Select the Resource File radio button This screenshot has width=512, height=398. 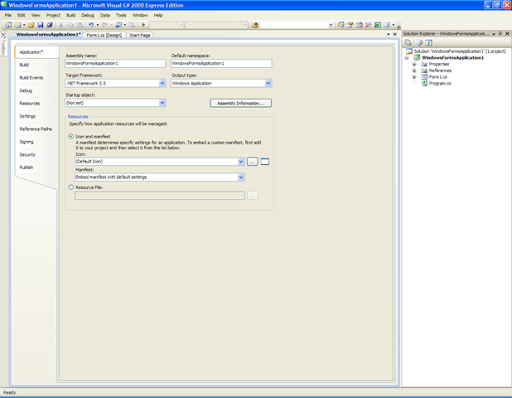[71, 187]
